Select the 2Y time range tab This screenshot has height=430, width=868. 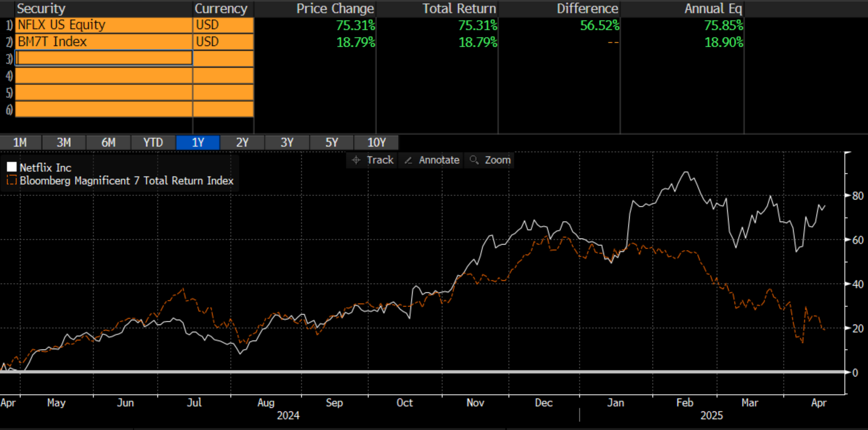pos(242,143)
